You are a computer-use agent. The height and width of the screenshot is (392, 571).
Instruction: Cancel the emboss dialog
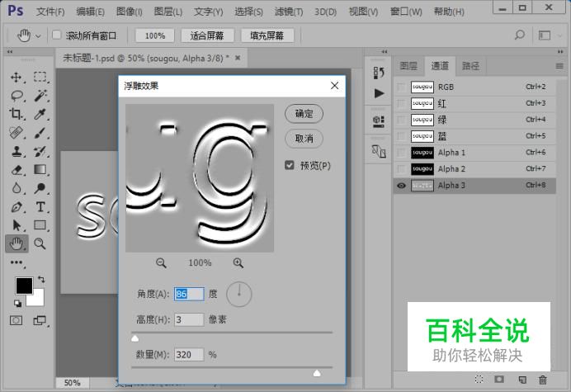tap(304, 139)
